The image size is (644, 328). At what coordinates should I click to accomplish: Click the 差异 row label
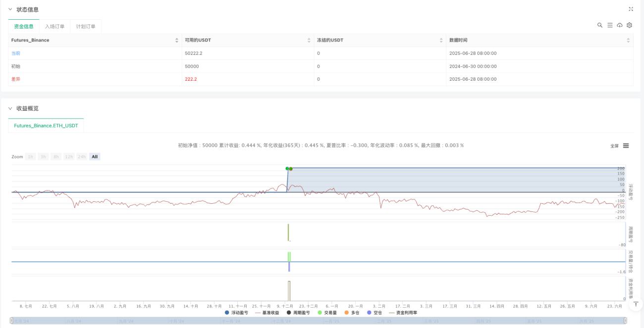16,79
